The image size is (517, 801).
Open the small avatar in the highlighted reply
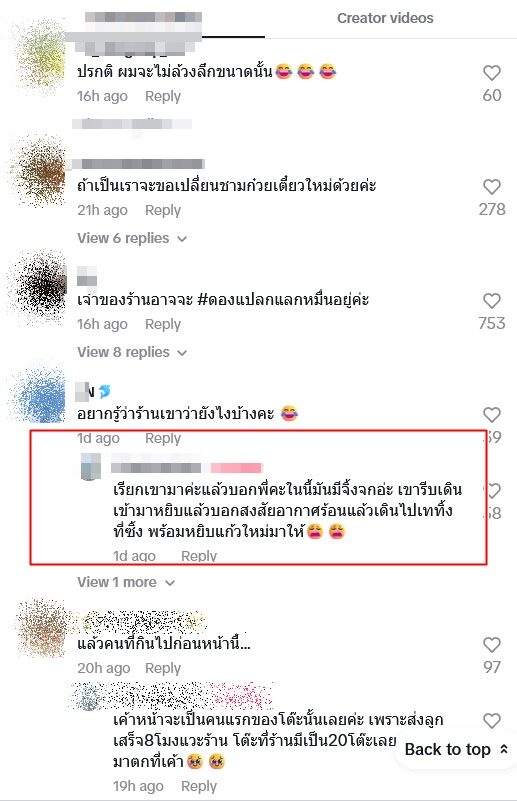tap(91, 466)
